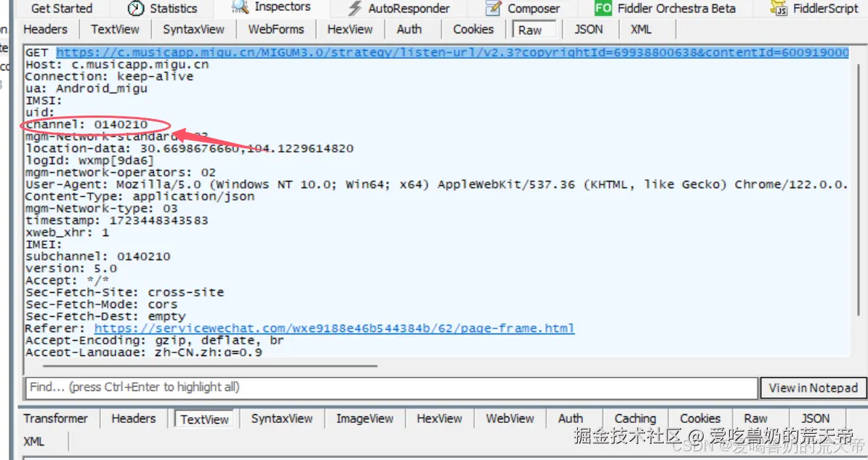The width and height of the screenshot is (868, 460).
Task: Click the 'location-data' coordinates line
Action: coord(189,148)
